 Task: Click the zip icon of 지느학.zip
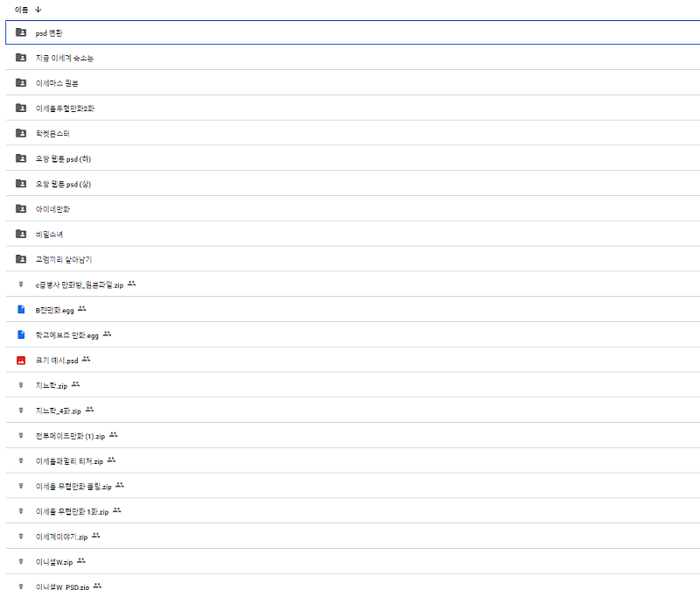point(21,385)
